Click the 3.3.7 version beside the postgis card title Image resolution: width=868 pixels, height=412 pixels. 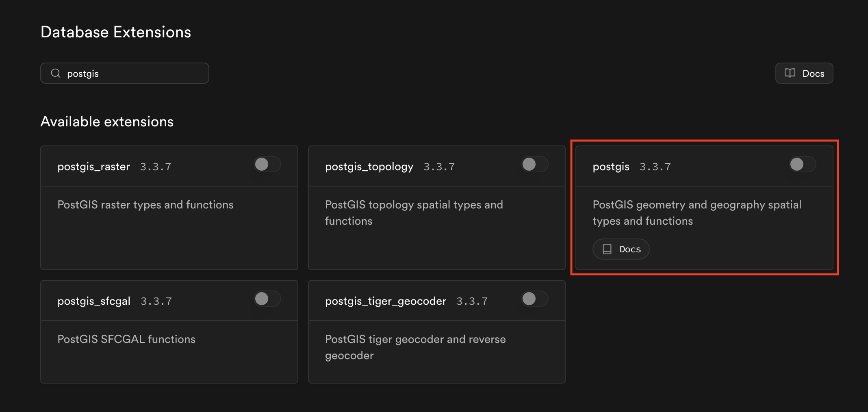pyautogui.click(x=655, y=167)
